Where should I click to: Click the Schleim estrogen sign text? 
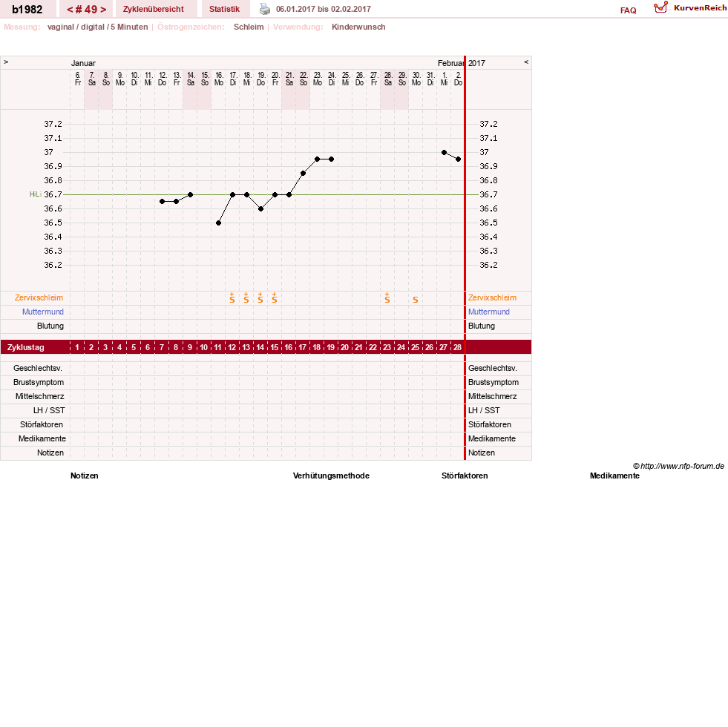249,27
